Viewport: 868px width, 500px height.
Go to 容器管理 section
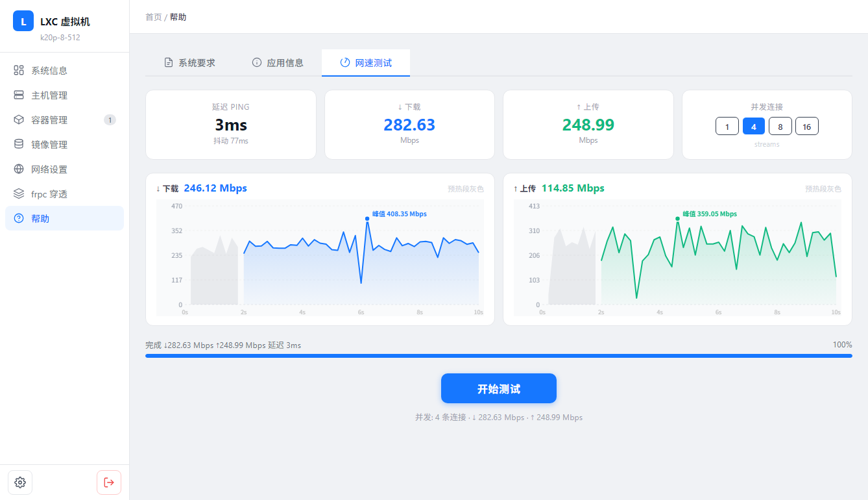coord(64,119)
